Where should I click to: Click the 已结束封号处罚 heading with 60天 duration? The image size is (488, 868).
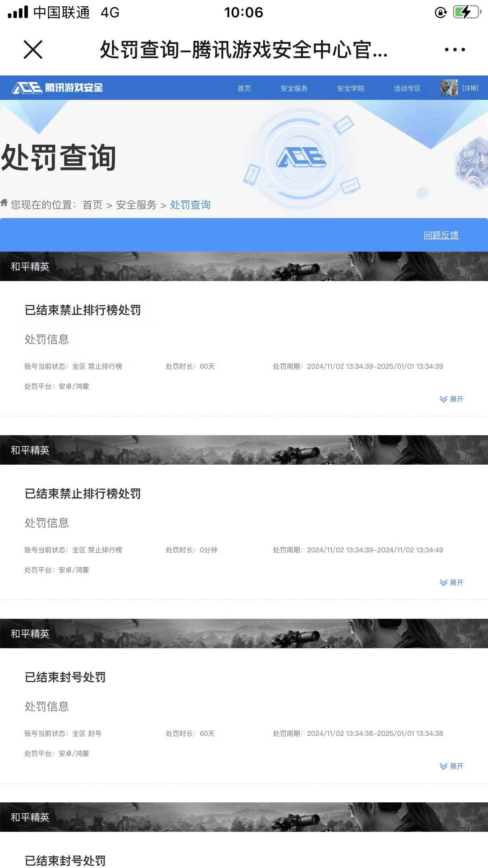coord(65,677)
